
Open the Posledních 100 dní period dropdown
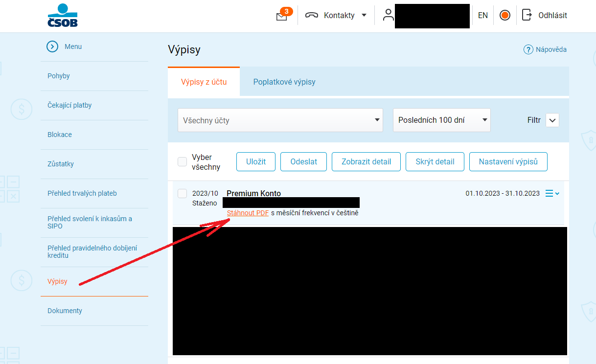tap(442, 120)
